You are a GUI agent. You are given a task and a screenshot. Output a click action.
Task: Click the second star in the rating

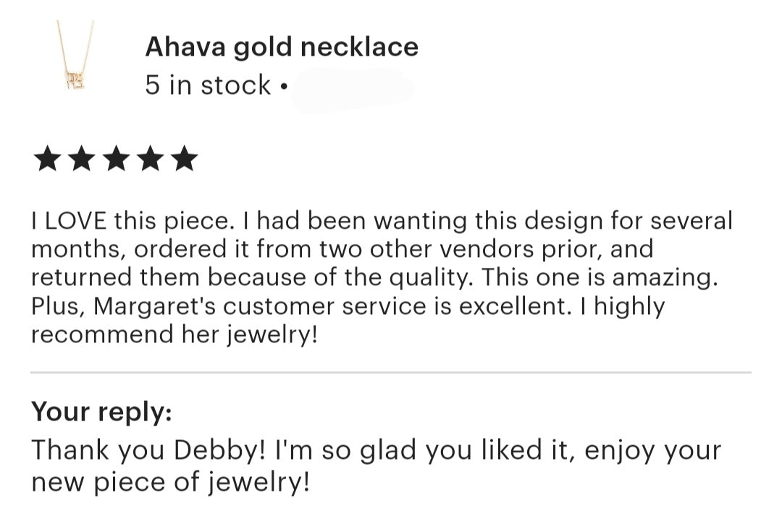pos(82,159)
